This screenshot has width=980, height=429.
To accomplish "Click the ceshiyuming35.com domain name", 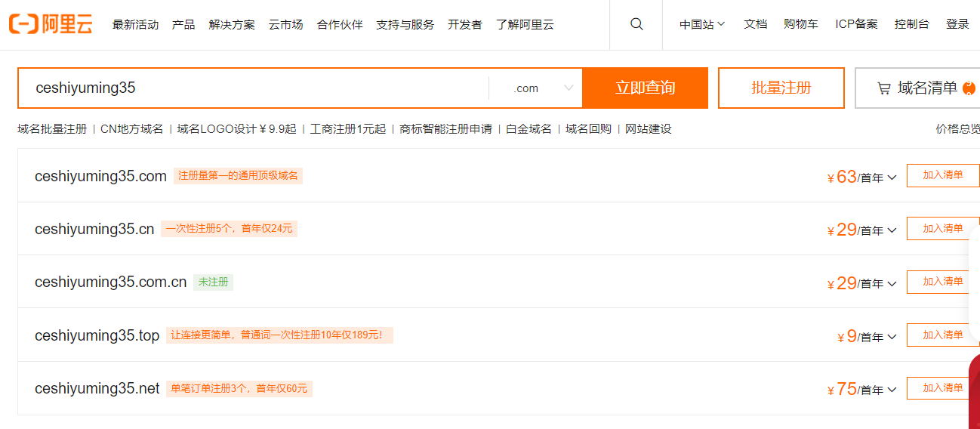I will pyautogui.click(x=100, y=176).
